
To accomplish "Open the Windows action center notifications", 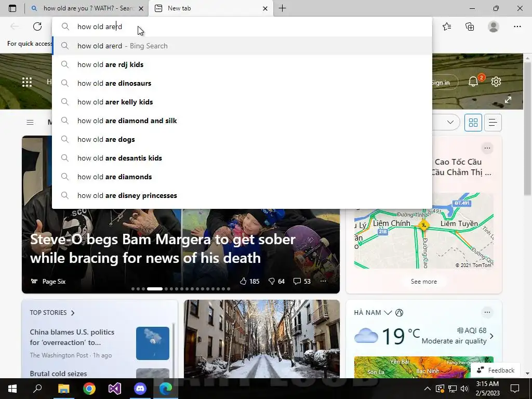I will [x=515, y=389].
